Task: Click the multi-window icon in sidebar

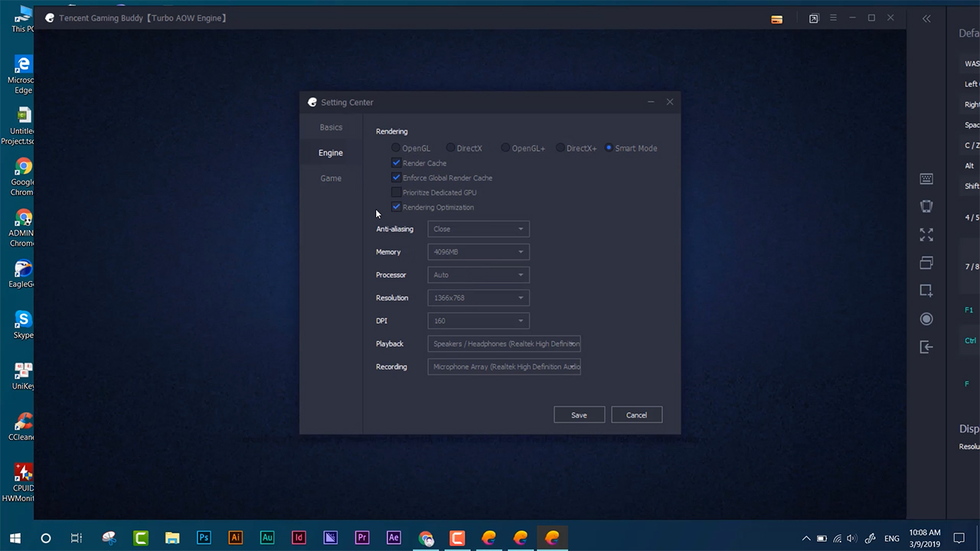Action: (x=926, y=262)
